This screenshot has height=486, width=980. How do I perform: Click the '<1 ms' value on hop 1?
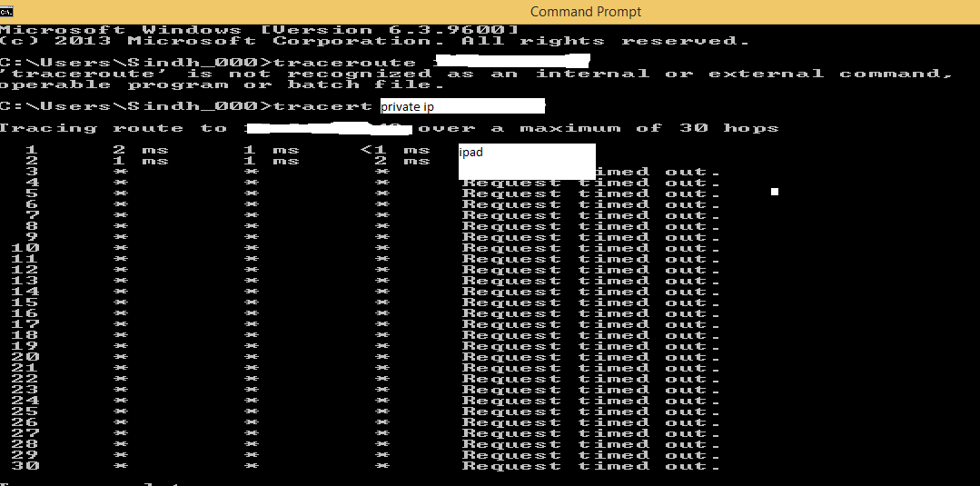[394, 150]
